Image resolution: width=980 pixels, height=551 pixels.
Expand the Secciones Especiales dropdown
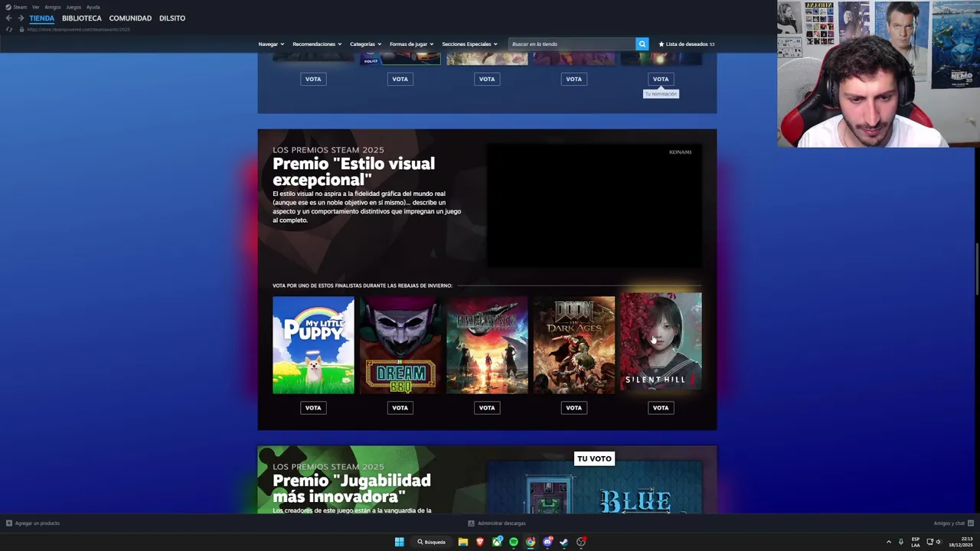470,44
